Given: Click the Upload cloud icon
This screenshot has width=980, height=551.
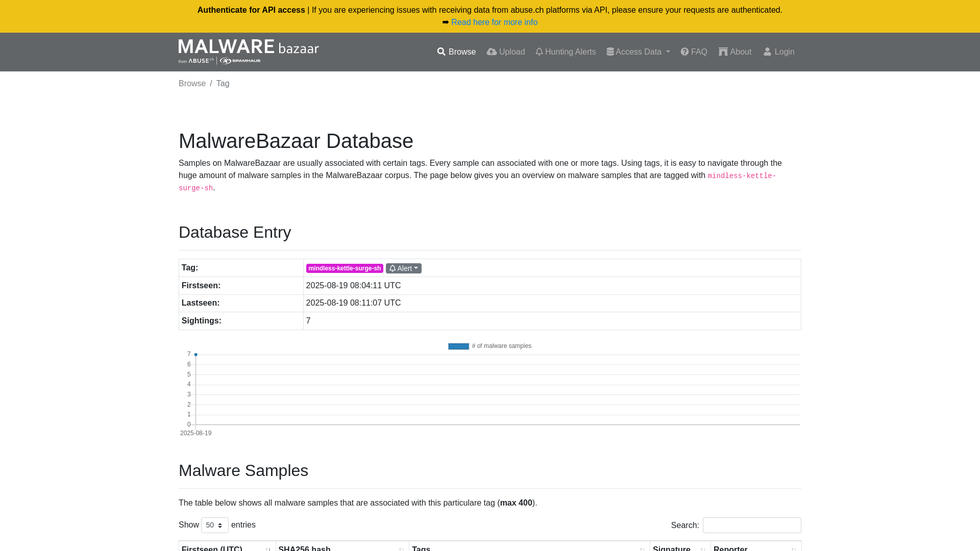Looking at the screenshot, I should click(492, 52).
